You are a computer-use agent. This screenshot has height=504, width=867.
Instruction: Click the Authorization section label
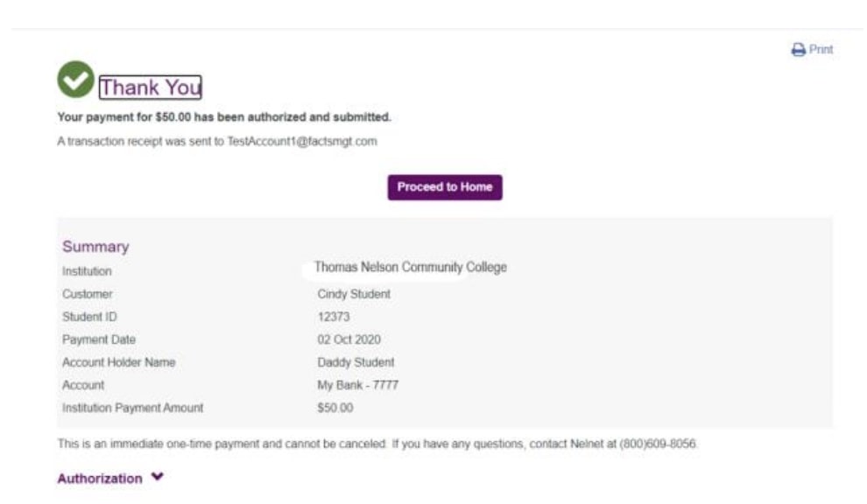[99, 479]
